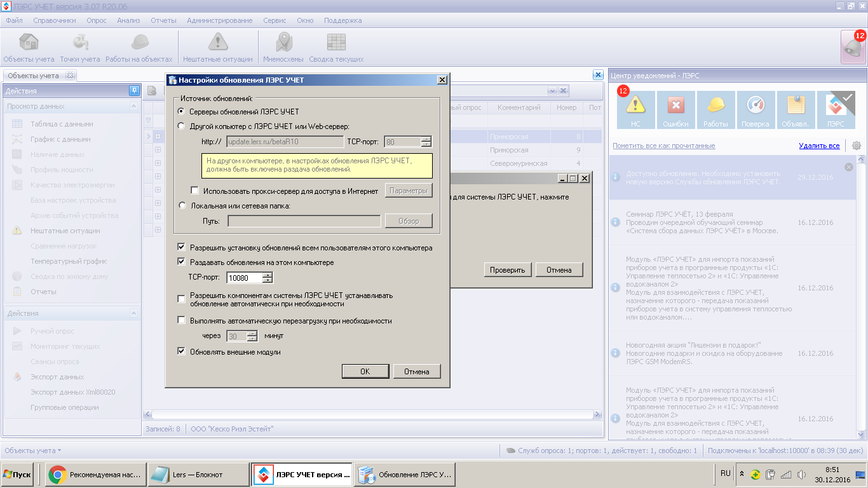Show Поверка notifications category
This screenshot has width=868, height=488.
point(756,110)
